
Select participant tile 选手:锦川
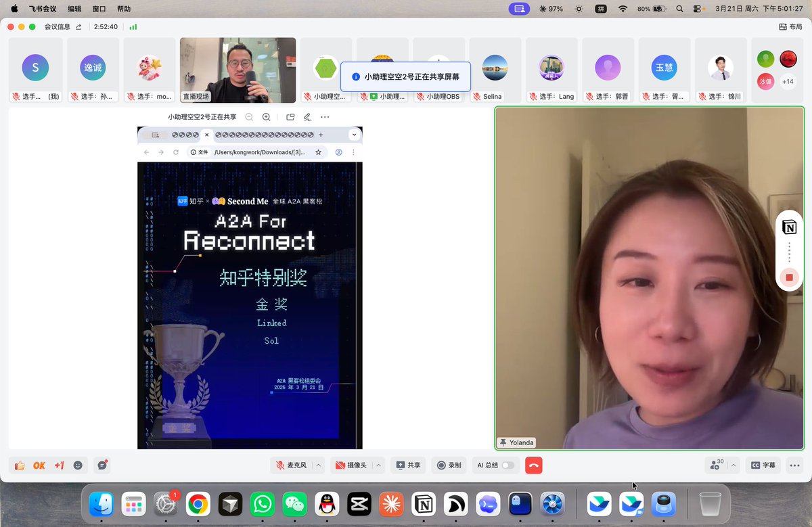[x=720, y=70]
